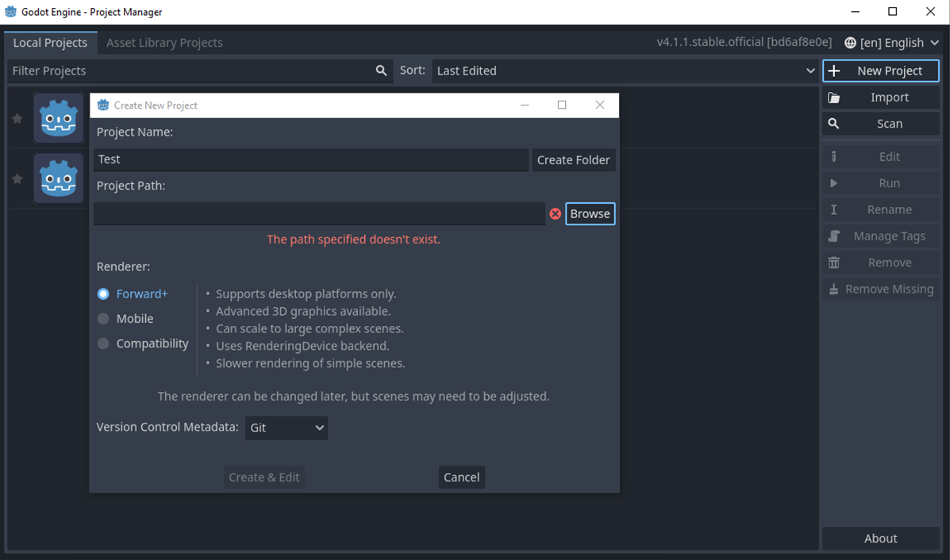Click the text 'Slower rendering of simple scenes.'

point(310,364)
